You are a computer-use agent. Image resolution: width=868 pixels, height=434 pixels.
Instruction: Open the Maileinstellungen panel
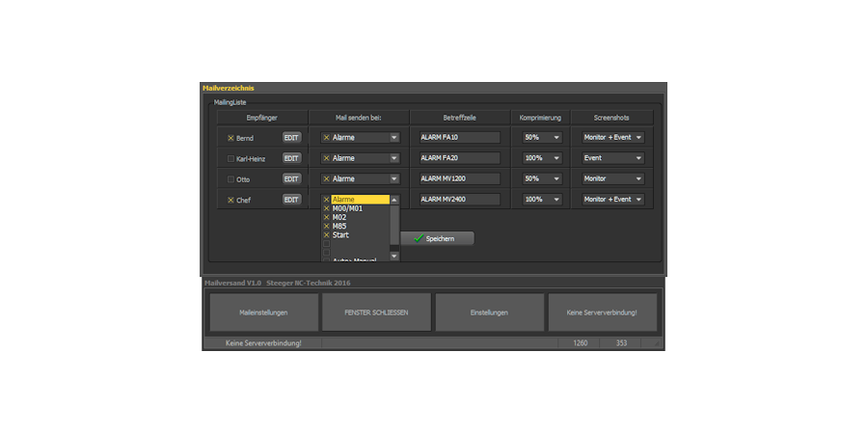point(263,312)
